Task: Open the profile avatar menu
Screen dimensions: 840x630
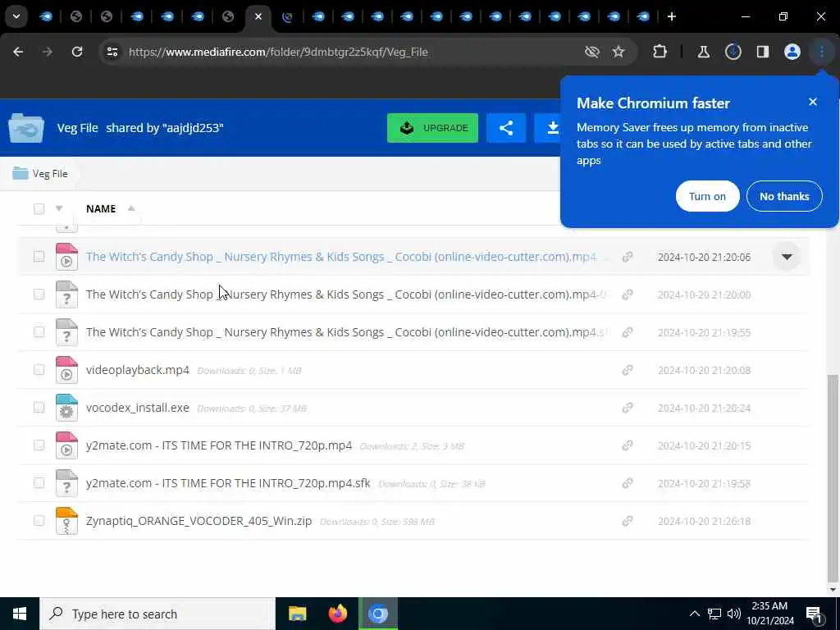Action: pyautogui.click(x=792, y=52)
